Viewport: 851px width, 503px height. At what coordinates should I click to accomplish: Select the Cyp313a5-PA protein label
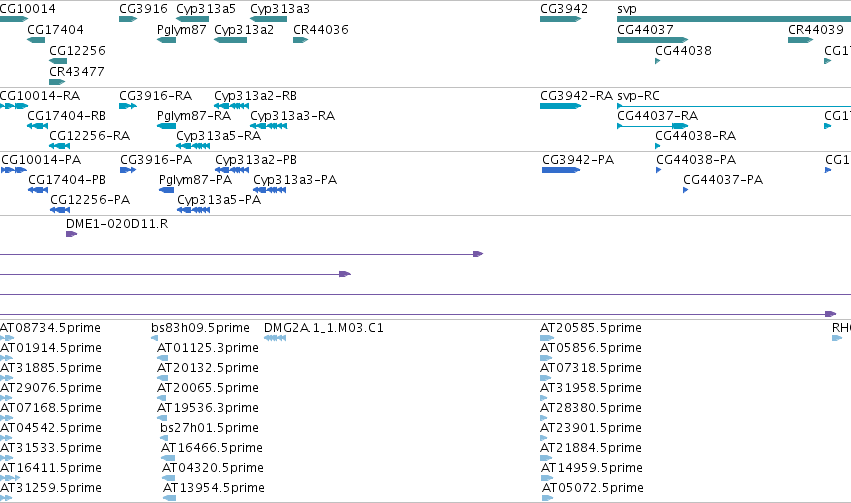[219, 200]
